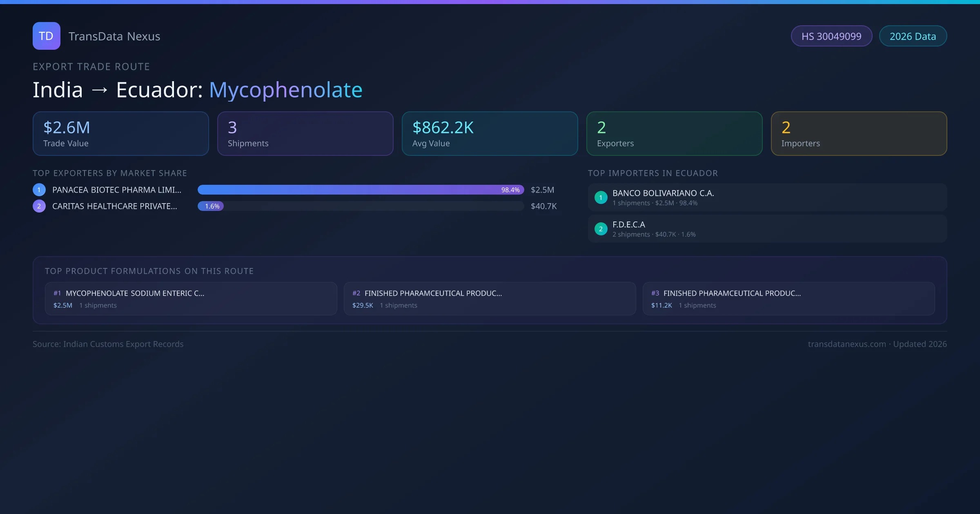Click the TD logo icon

[46, 36]
